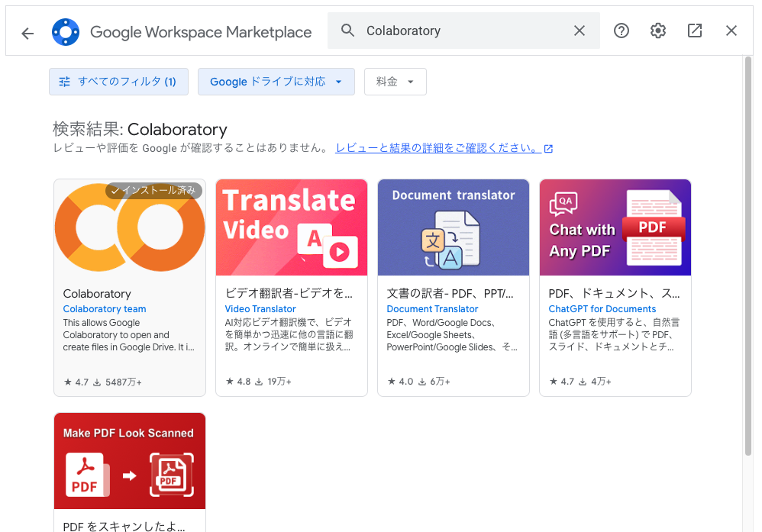This screenshot has width=762, height=532.
Task: Open the レビューと結果の詳細をご確認ください link
Action: coord(444,148)
